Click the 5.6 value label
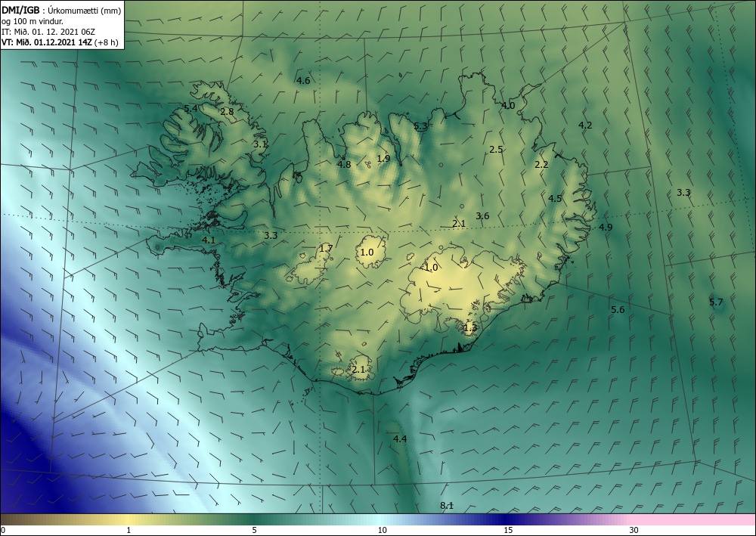The width and height of the screenshot is (756, 536). 618,309
